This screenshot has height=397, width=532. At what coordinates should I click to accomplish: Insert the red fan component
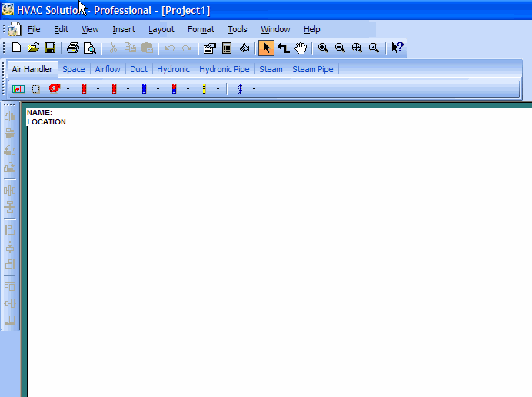pyautogui.click(x=55, y=89)
